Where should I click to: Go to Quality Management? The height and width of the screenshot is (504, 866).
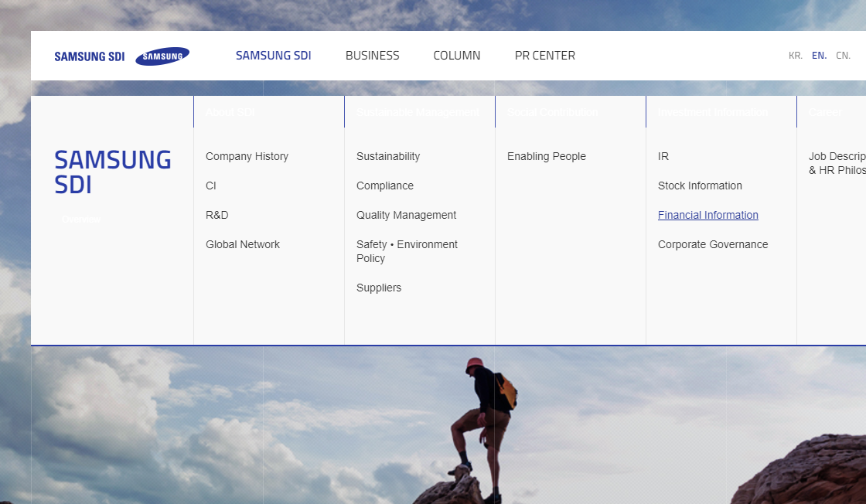[406, 215]
